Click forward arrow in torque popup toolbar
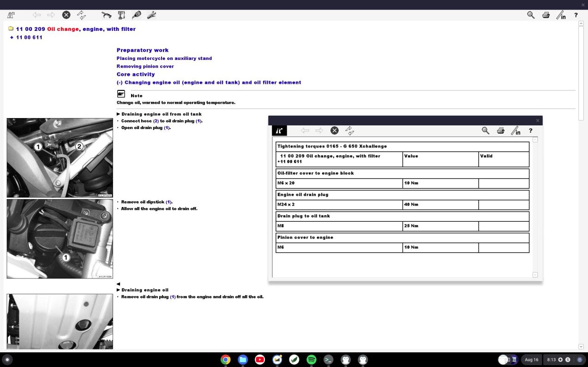Image resolution: width=588 pixels, height=367 pixels. coord(319,130)
